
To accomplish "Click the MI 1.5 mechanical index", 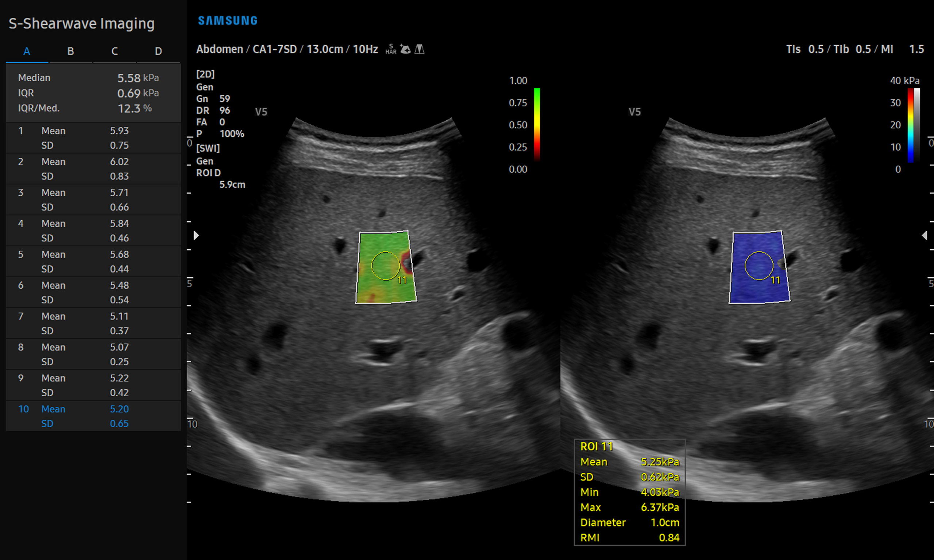I will (x=902, y=50).
